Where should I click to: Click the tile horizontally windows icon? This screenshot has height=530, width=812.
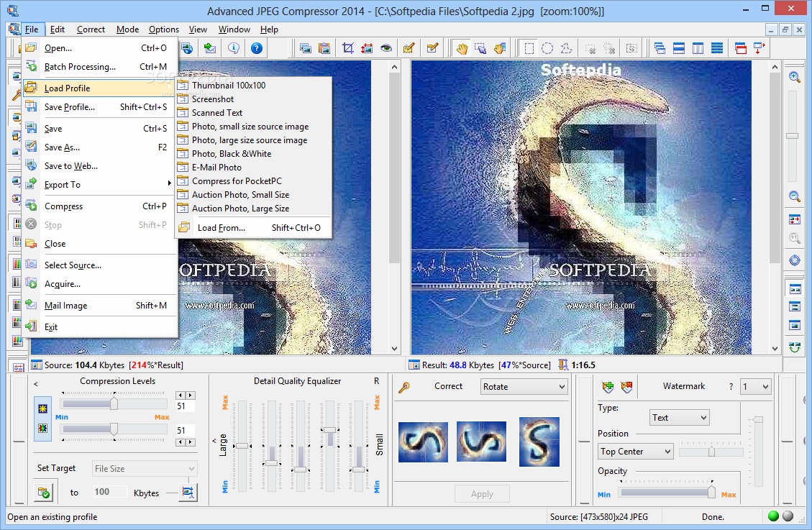coord(679,49)
